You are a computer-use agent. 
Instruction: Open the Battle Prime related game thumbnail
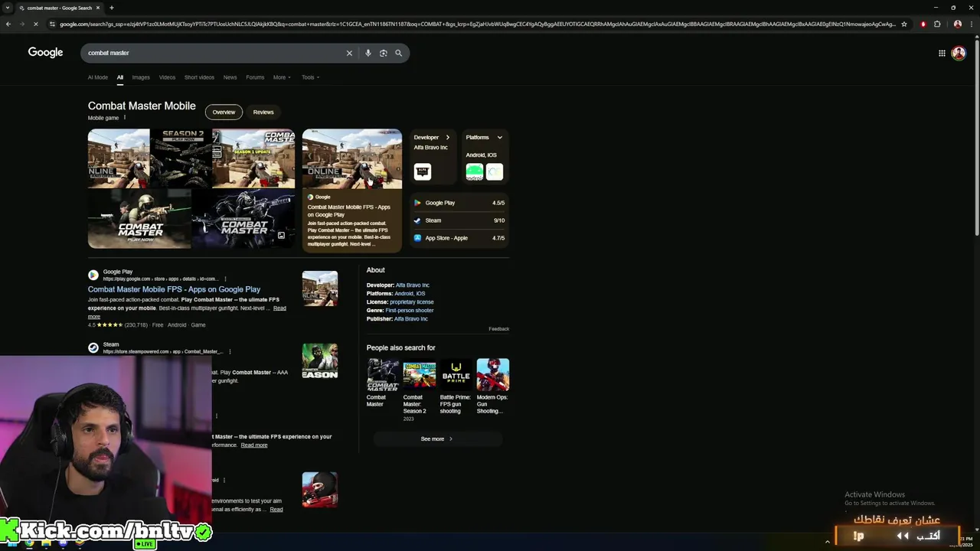456,375
